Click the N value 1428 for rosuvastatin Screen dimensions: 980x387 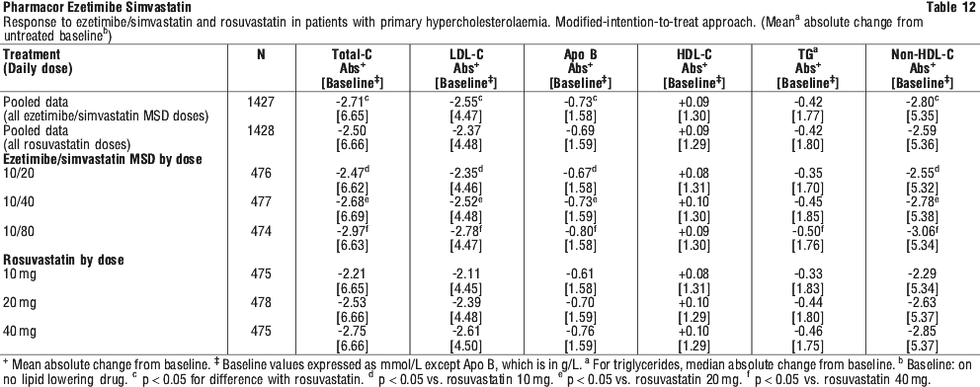261,130
